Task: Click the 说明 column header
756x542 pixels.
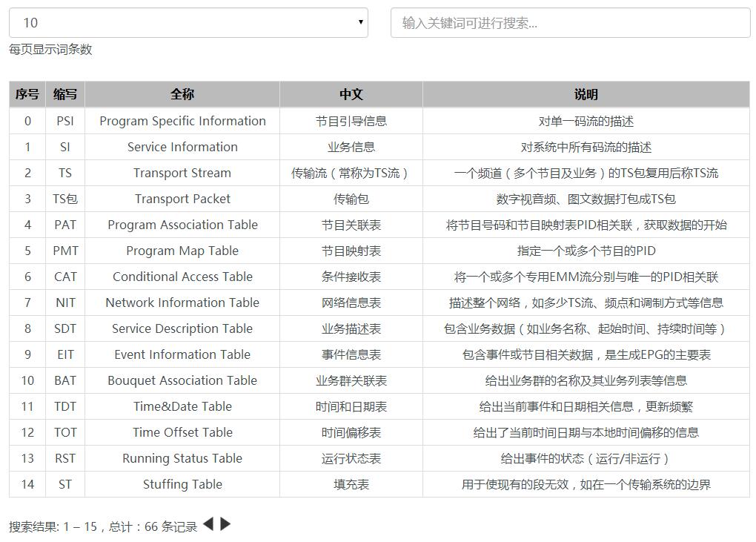Action: pyautogui.click(x=586, y=94)
